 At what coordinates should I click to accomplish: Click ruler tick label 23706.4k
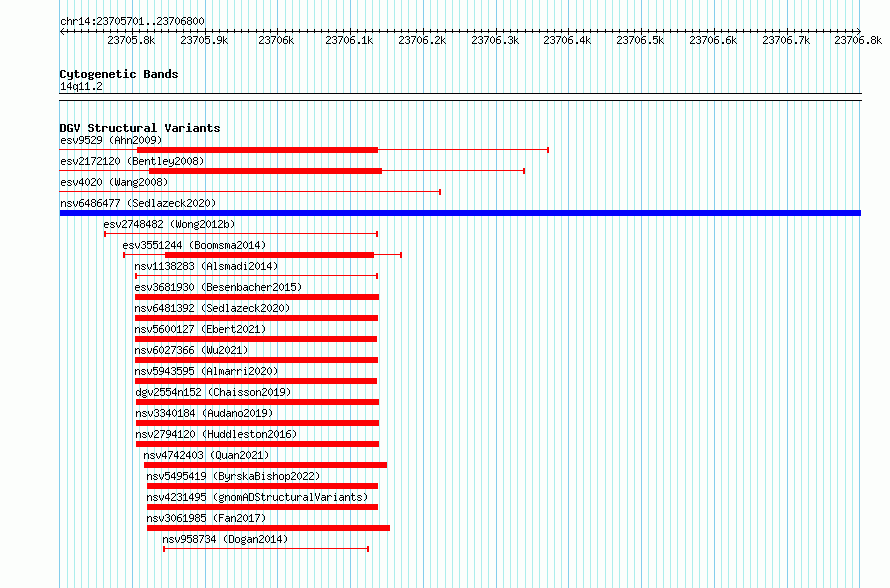pos(567,40)
